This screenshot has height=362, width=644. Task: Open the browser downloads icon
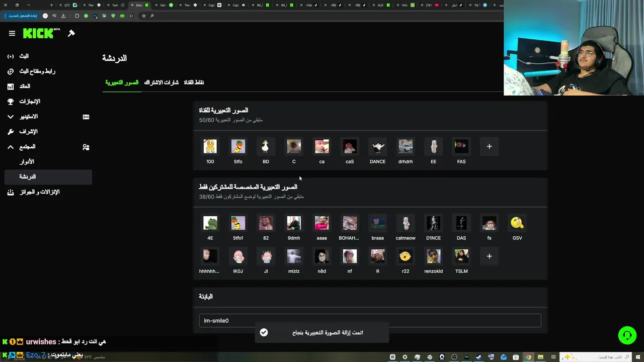pos(64,16)
